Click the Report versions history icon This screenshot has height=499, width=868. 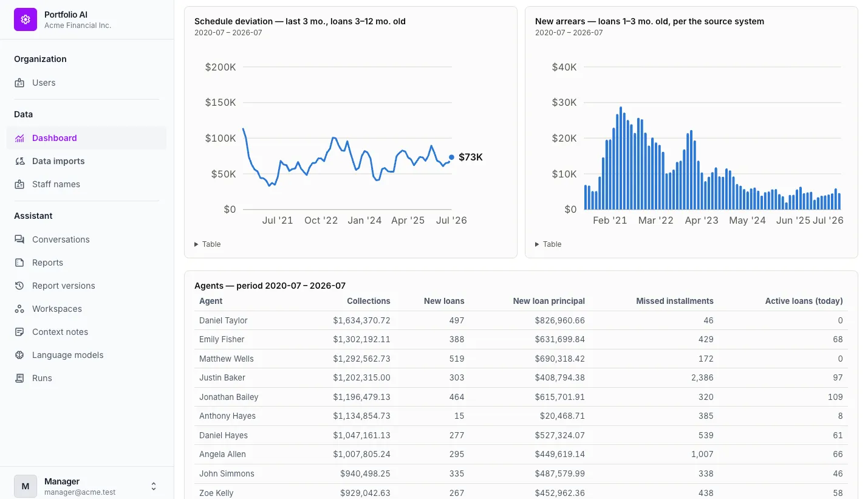[19, 286]
